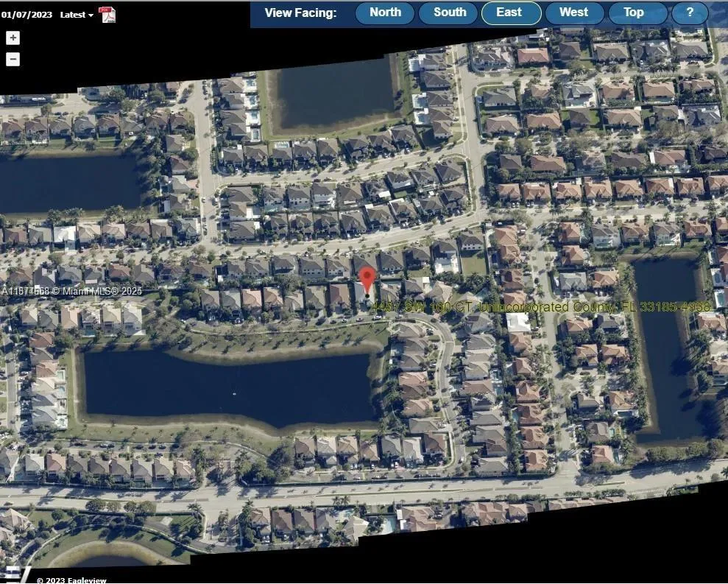This screenshot has width=728, height=584.
Task: Switch view facing to North
Action: 385,13
